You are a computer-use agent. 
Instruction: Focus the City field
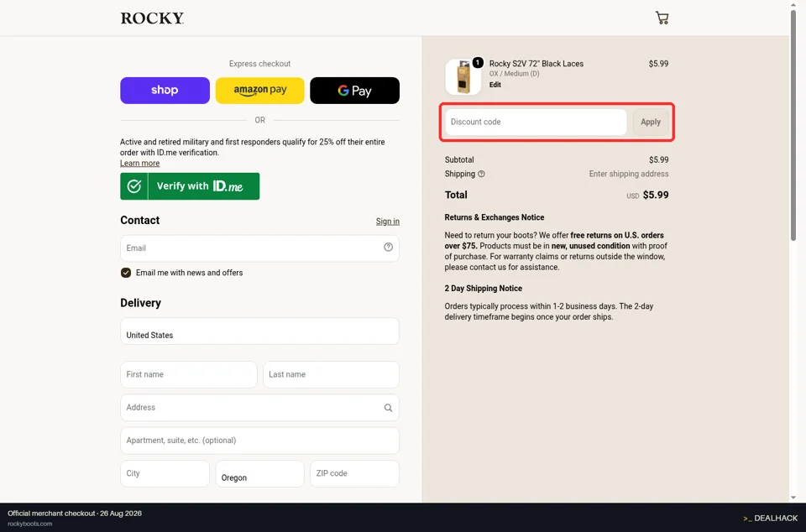[x=165, y=473]
